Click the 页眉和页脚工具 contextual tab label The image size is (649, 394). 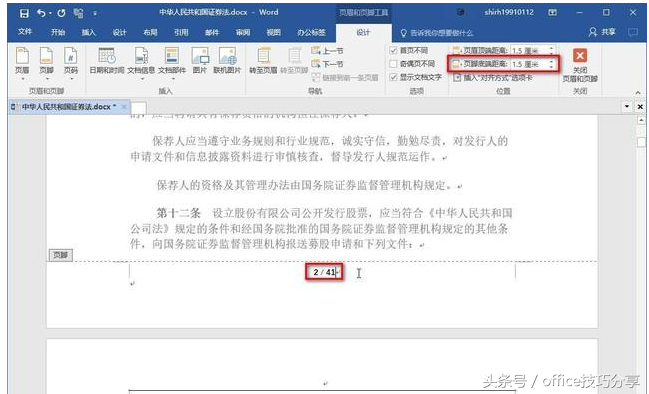[x=364, y=13]
